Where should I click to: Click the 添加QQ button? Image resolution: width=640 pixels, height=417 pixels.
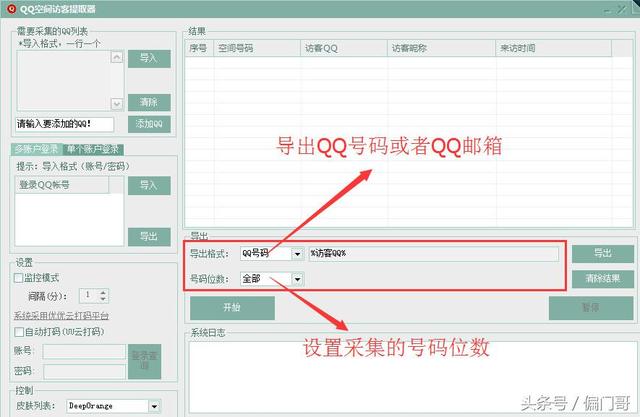(149, 124)
